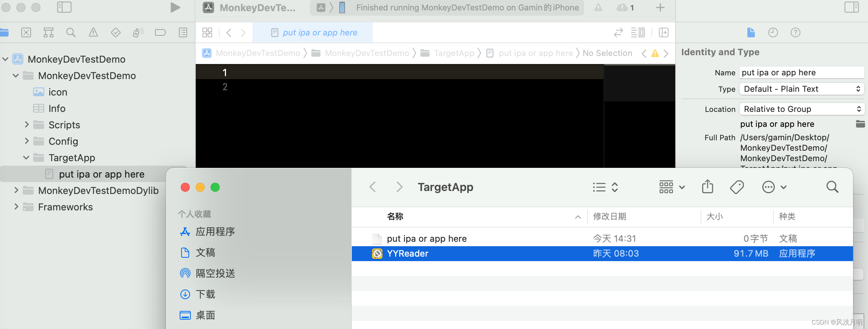Select the icon file in navigator

click(x=58, y=92)
